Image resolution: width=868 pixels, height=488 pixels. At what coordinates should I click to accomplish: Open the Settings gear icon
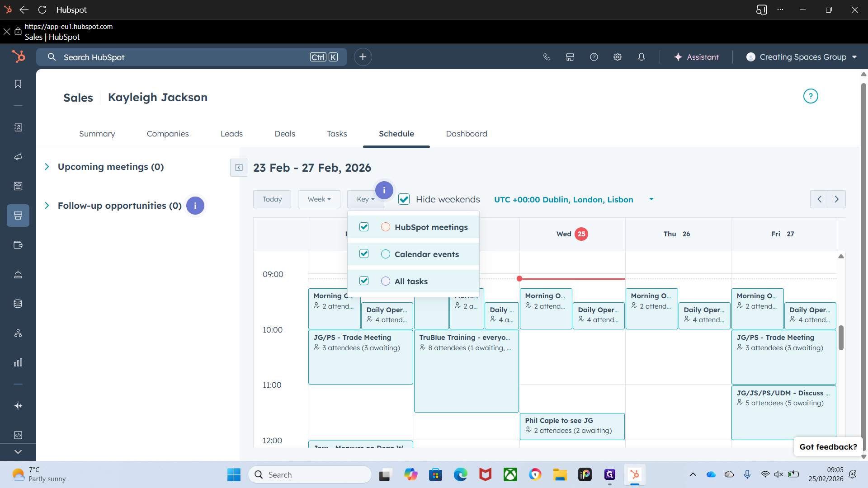coord(618,57)
